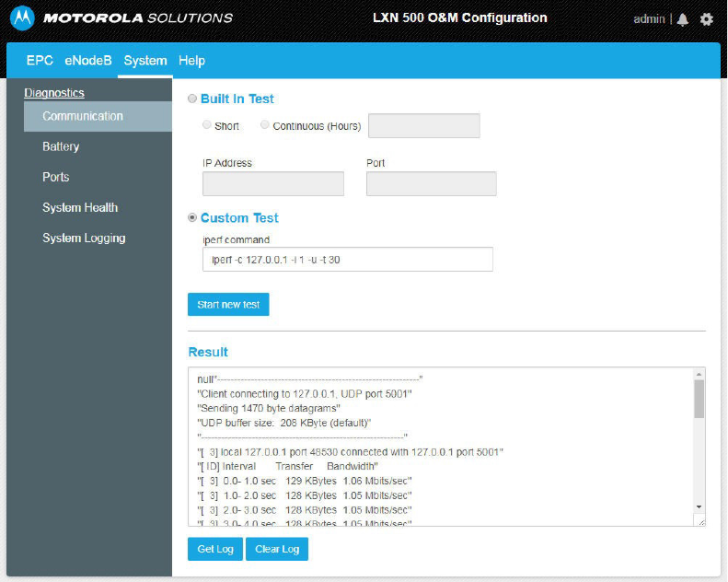
Task: Click the Port input field
Action: (432, 183)
